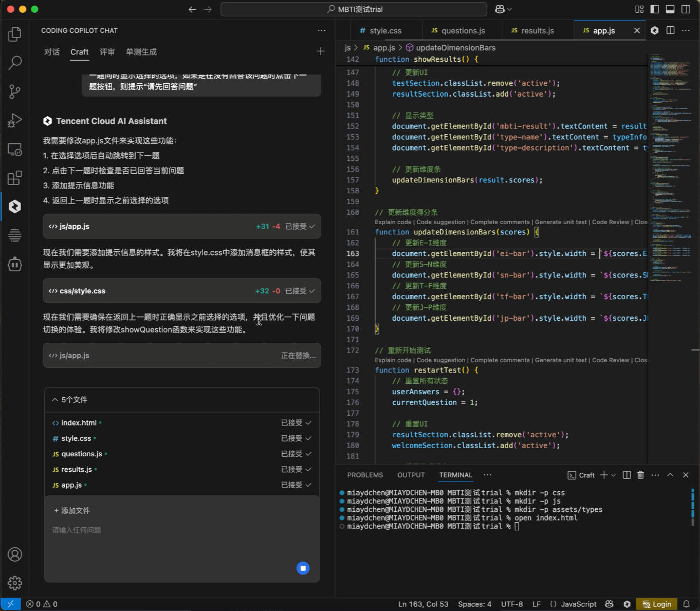Image resolution: width=700 pixels, height=611 pixels.
Task: Open the Search view in activity bar
Action: coord(15,63)
